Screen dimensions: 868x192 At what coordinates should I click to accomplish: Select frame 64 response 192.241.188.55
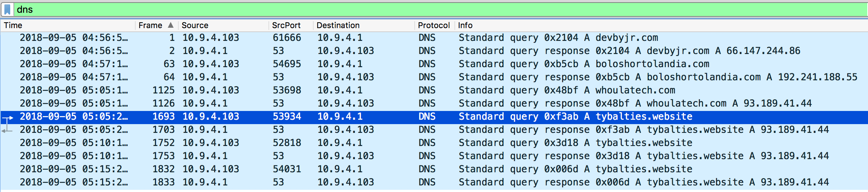point(434,77)
